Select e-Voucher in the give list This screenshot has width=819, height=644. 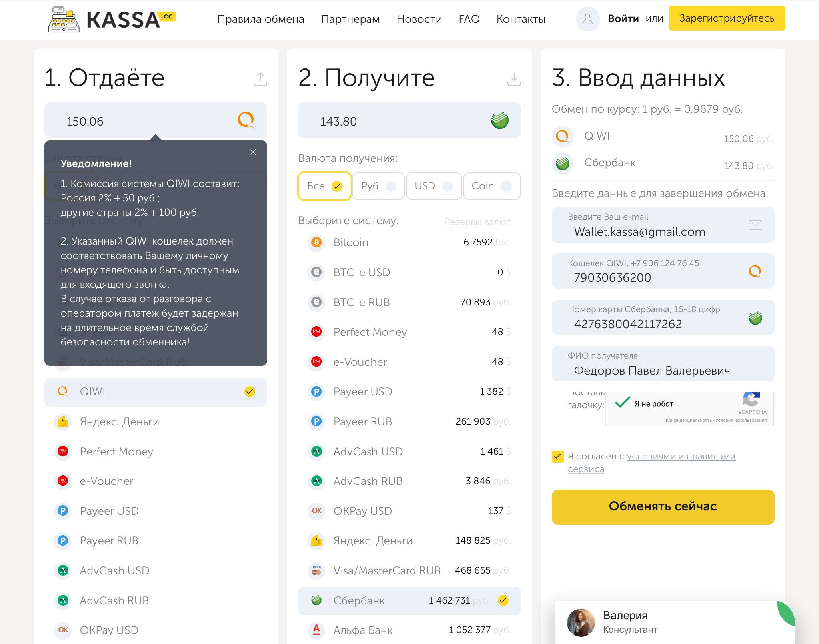click(x=156, y=481)
